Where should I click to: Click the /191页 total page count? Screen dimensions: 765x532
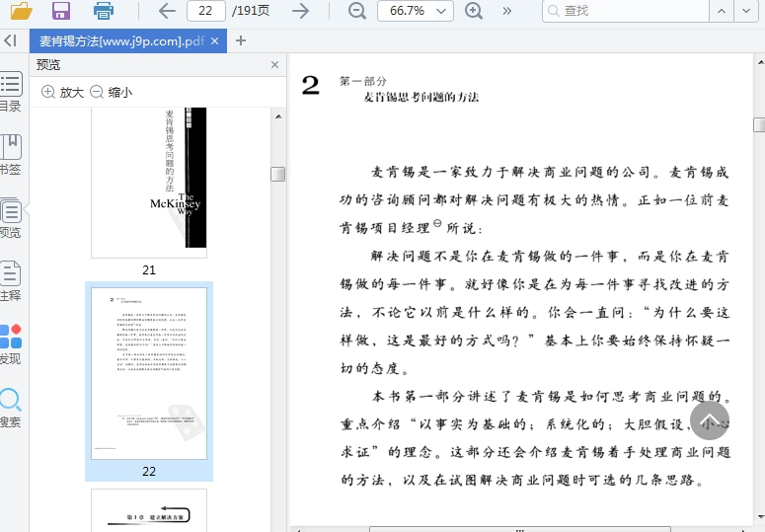click(x=251, y=11)
